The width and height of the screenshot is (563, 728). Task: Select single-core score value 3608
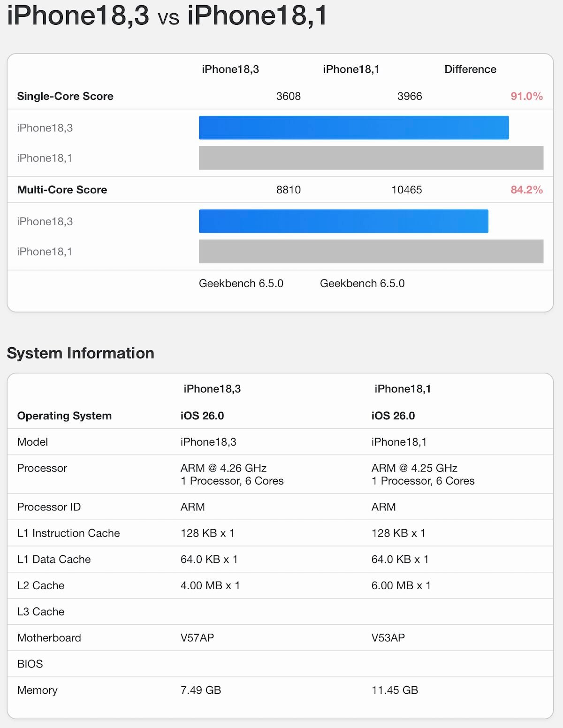coord(289,96)
